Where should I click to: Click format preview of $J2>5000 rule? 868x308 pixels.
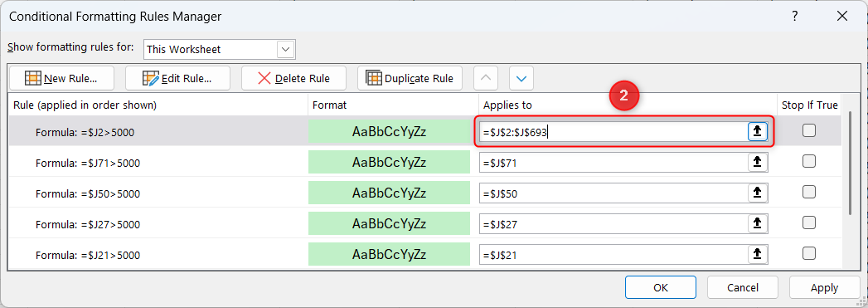[389, 132]
